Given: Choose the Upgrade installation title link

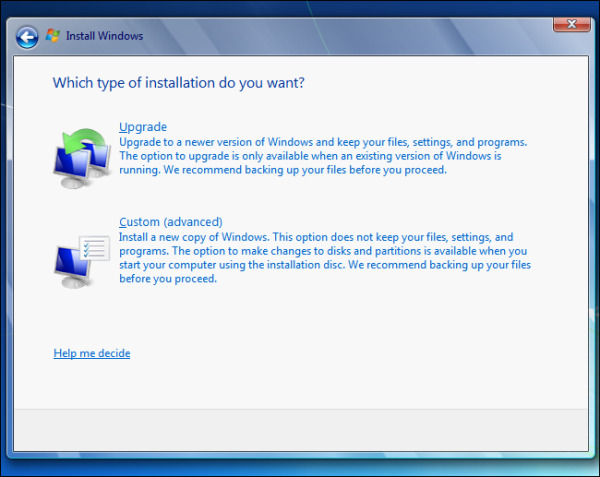Looking at the screenshot, I should tap(143, 127).
